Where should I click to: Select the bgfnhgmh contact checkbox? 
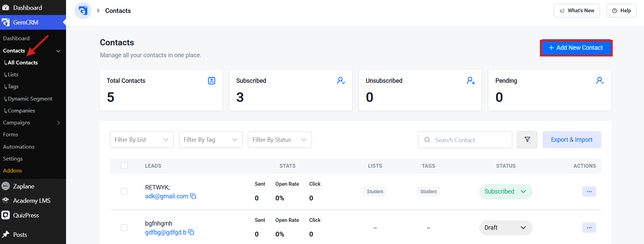click(124, 228)
